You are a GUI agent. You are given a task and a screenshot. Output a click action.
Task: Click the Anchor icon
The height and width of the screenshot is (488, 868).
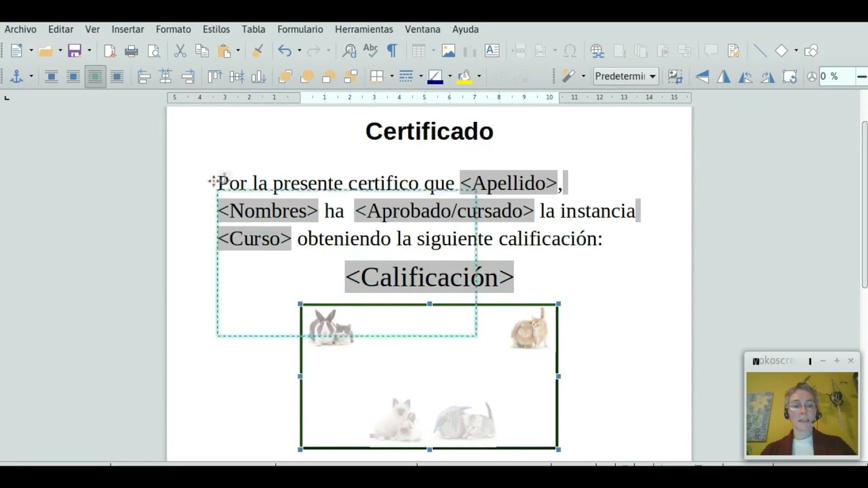click(x=16, y=77)
